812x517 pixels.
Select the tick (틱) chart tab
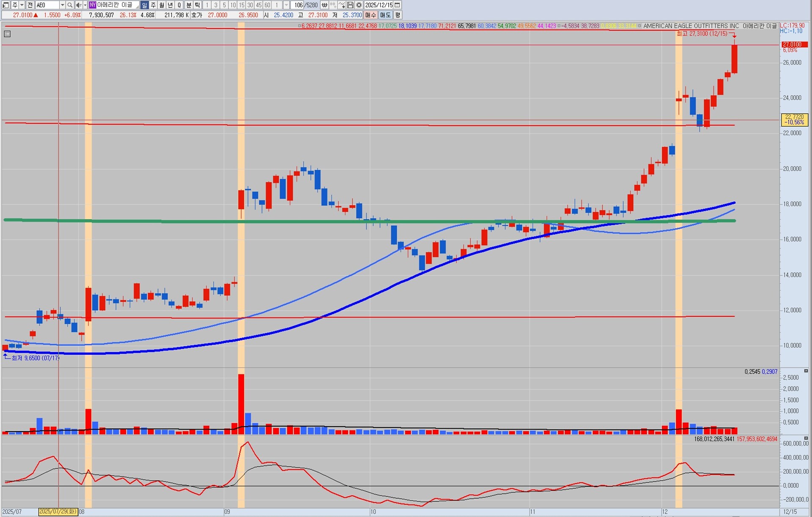pyautogui.click(x=197, y=5)
